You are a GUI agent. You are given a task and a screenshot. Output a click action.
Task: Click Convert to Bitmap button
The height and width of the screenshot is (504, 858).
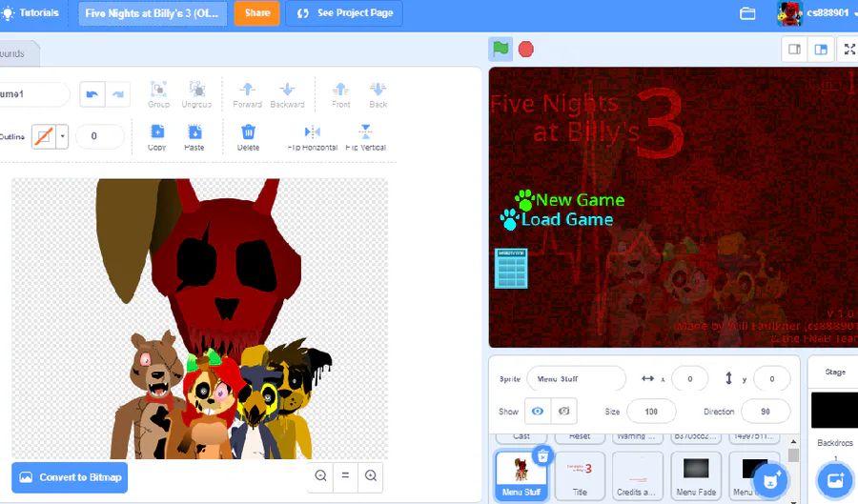[x=70, y=477]
